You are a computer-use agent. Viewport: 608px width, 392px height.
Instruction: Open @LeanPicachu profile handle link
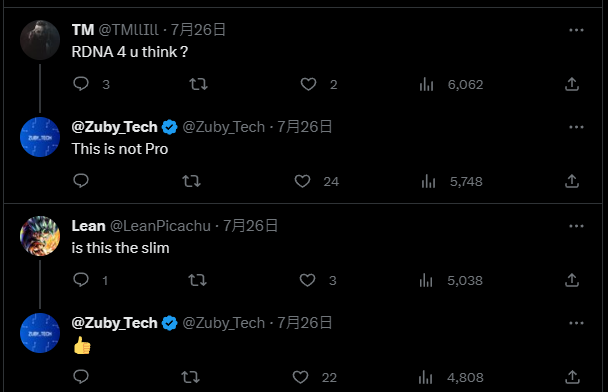pos(161,226)
